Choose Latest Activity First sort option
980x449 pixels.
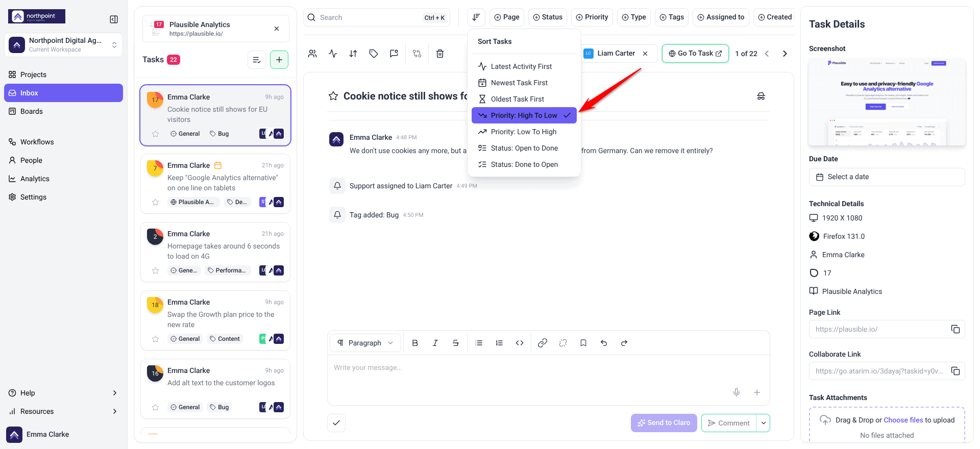click(524, 66)
